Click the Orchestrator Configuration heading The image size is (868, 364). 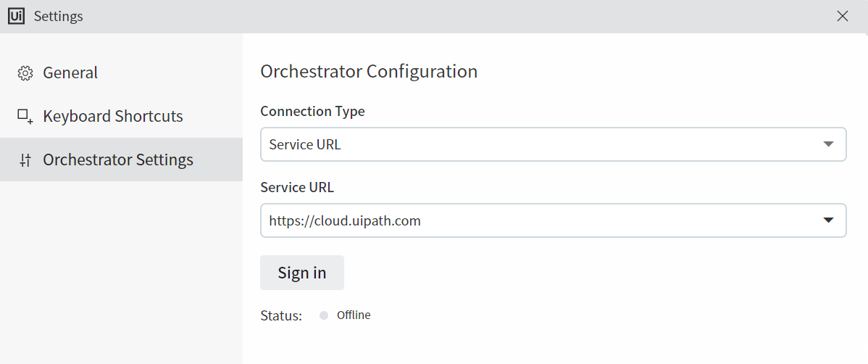(x=368, y=72)
